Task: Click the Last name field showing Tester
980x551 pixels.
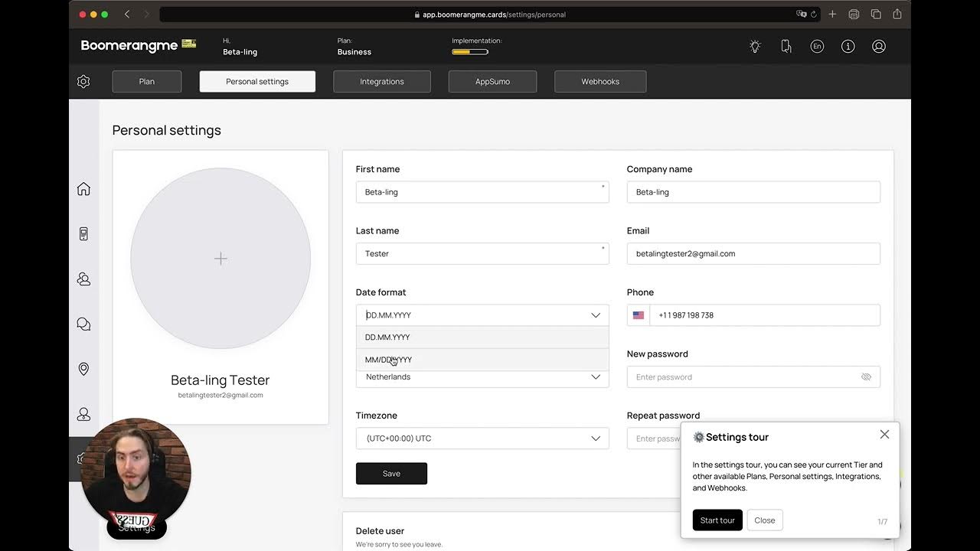Action: (482, 254)
